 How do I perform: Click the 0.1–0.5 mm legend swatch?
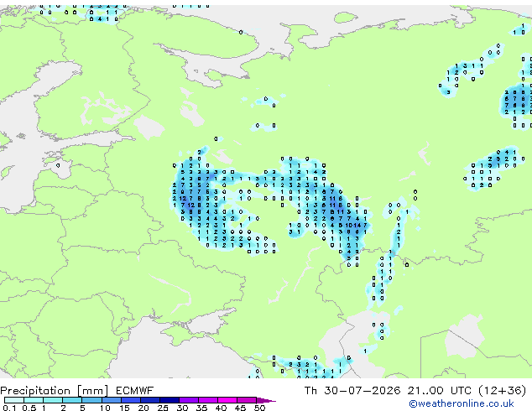14,400
